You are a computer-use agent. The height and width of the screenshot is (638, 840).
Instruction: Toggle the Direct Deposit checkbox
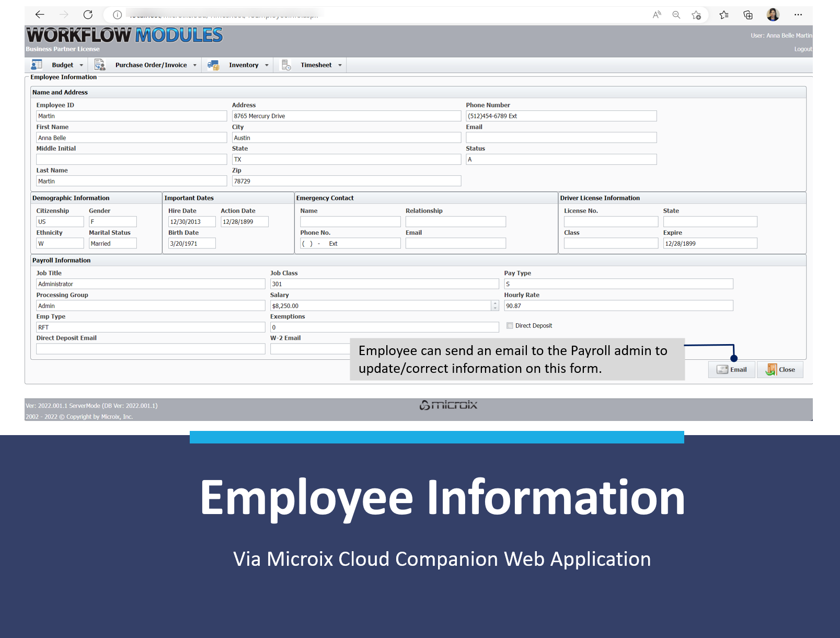[510, 326]
